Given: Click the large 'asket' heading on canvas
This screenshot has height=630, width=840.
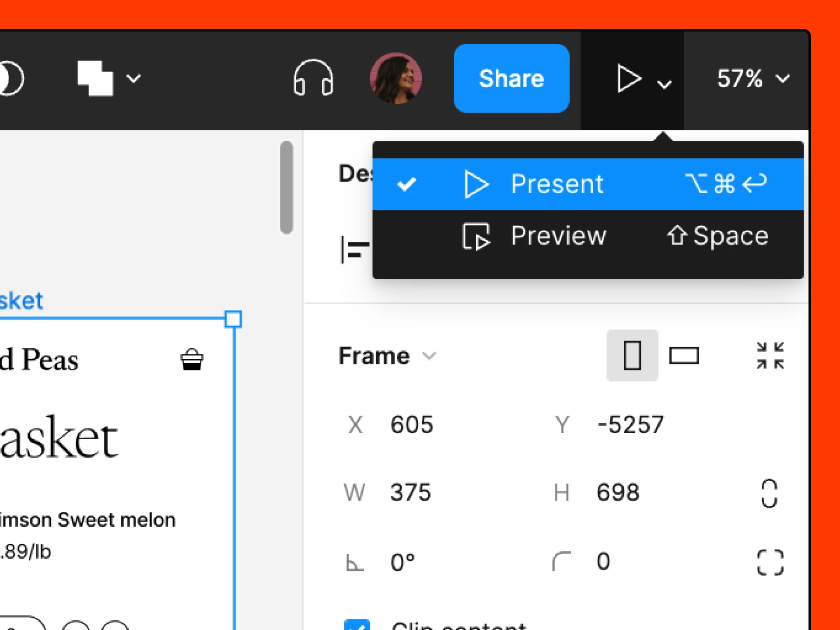Looking at the screenshot, I should (59, 437).
